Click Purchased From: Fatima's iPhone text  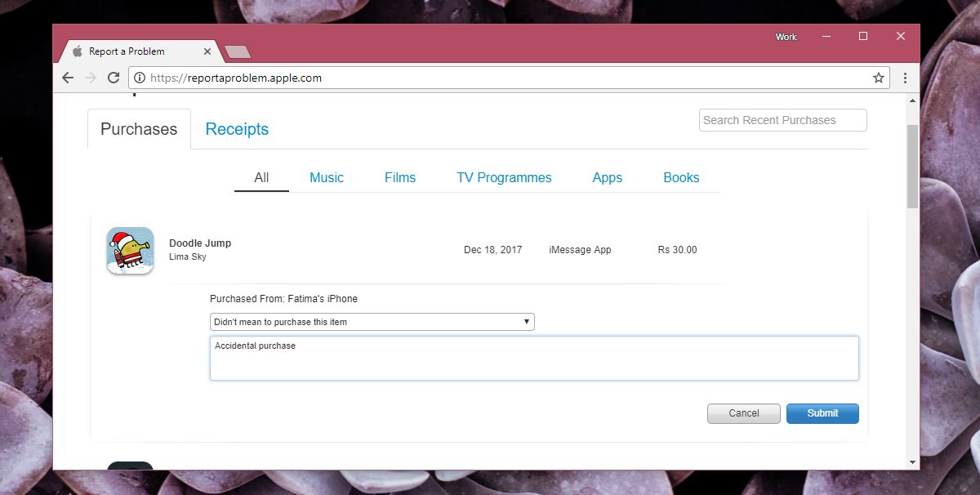point(283,299)
